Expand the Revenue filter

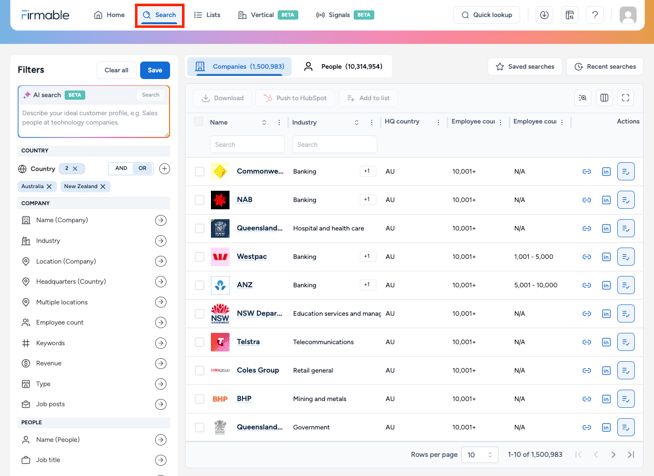point(161,363)
